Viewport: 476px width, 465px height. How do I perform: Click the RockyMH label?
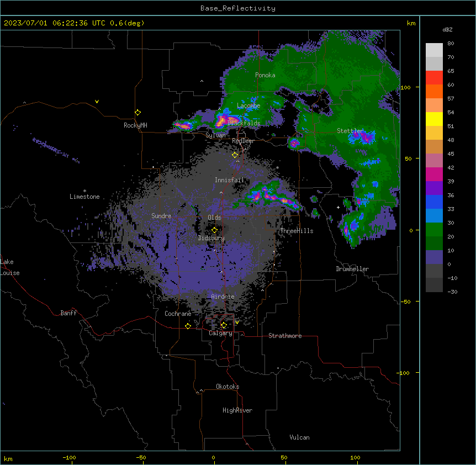[x=135, y=125]
